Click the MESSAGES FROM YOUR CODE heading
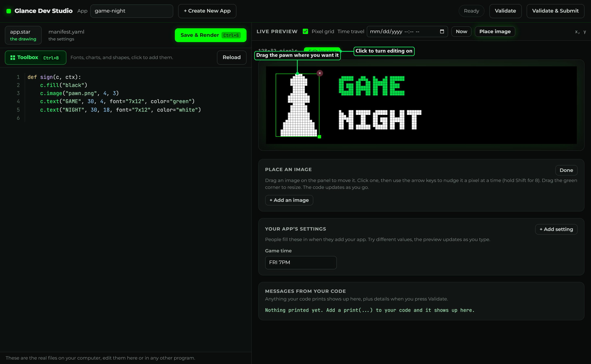591x364 pixels. (305, 291)
